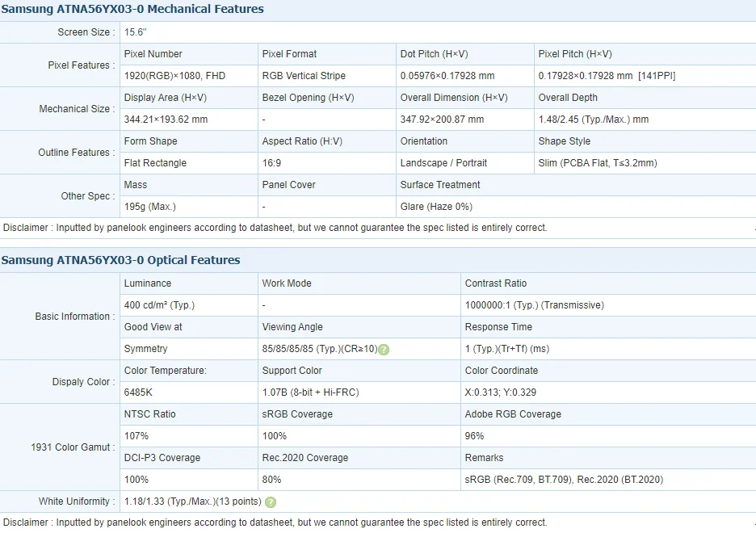Click luminance value 400 cd/m² (Typ.)
The image size is (756, 533).
pos(159,305)
